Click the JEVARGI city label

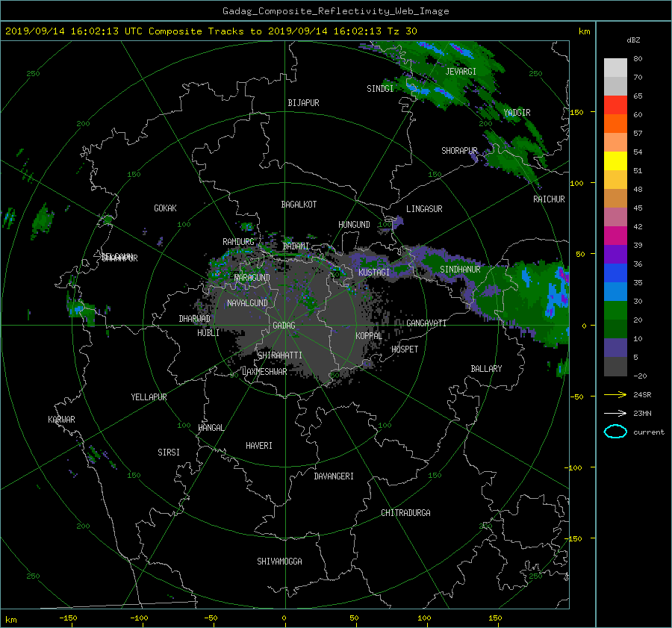461,72
